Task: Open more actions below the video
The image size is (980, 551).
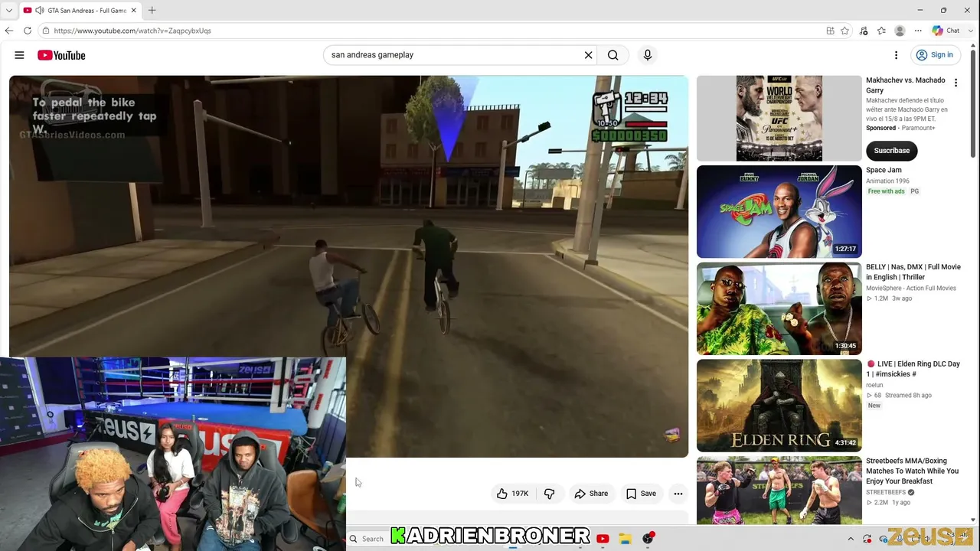Action: [678, 494]
